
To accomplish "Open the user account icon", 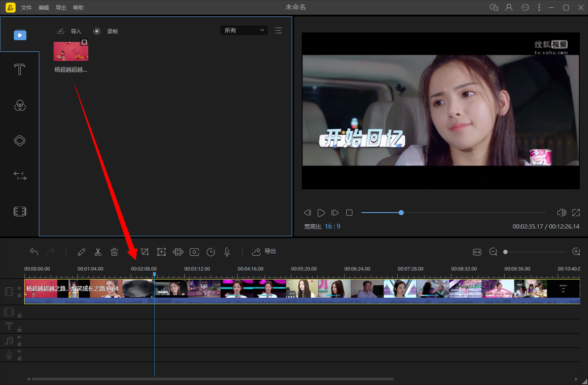I will tap(509, 7).
